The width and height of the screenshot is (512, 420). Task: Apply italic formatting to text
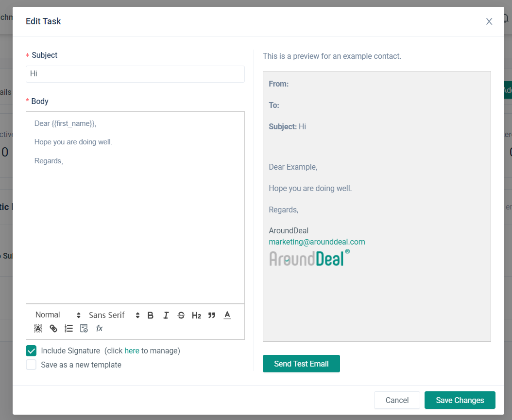pyautogui.click(x=166, y=315)
